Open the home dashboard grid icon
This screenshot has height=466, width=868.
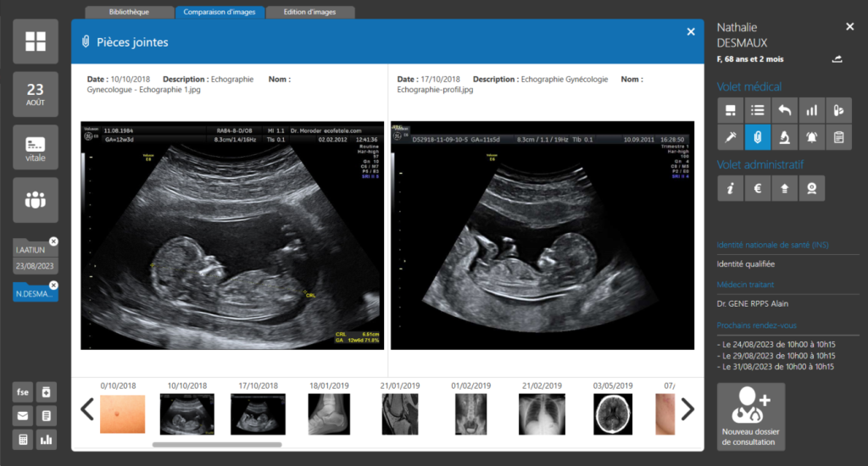point(36,42)
